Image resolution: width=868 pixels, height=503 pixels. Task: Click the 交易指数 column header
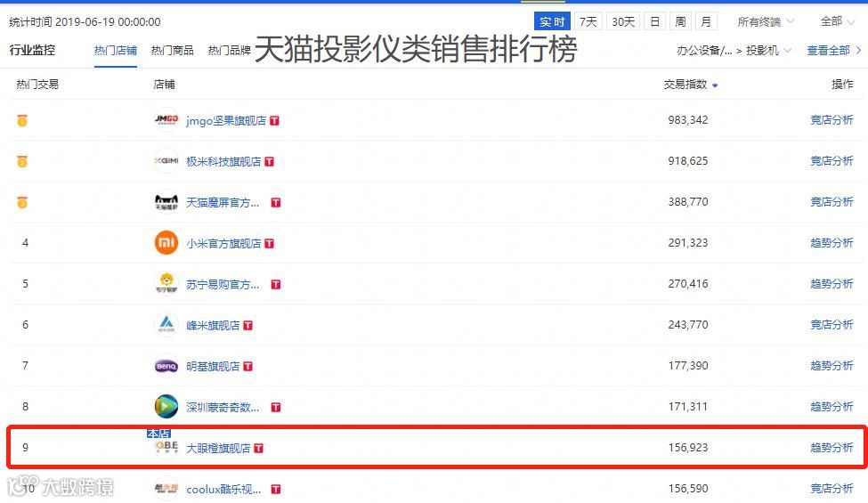[x=685, y=84]
